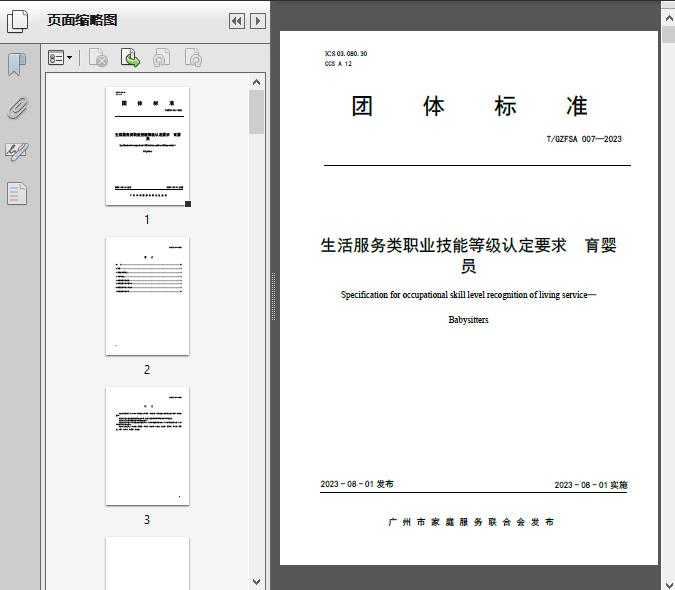Collapse the panel with double-arrow button
Screen dimensions: 675x590
[237, 21]
